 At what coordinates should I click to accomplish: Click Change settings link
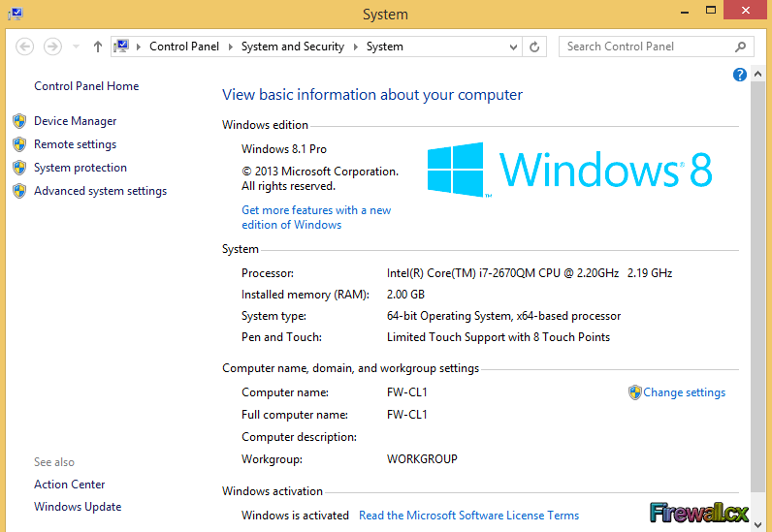pyautogui.click(x=684, y=392)
